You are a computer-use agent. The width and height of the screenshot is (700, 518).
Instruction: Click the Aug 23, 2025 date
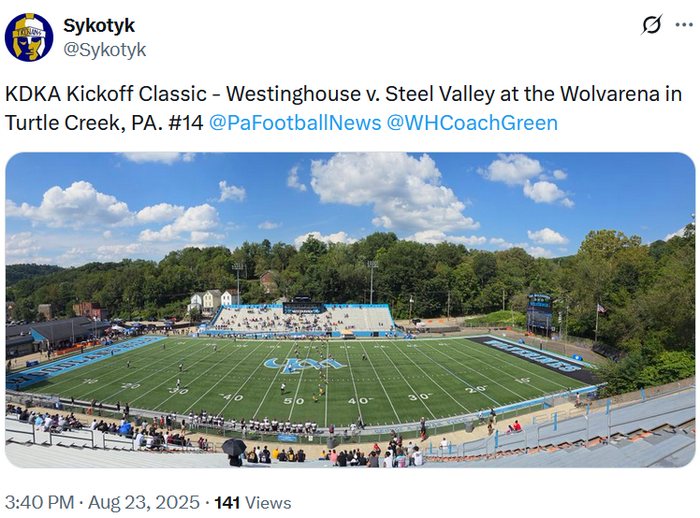tap(144, 502)
